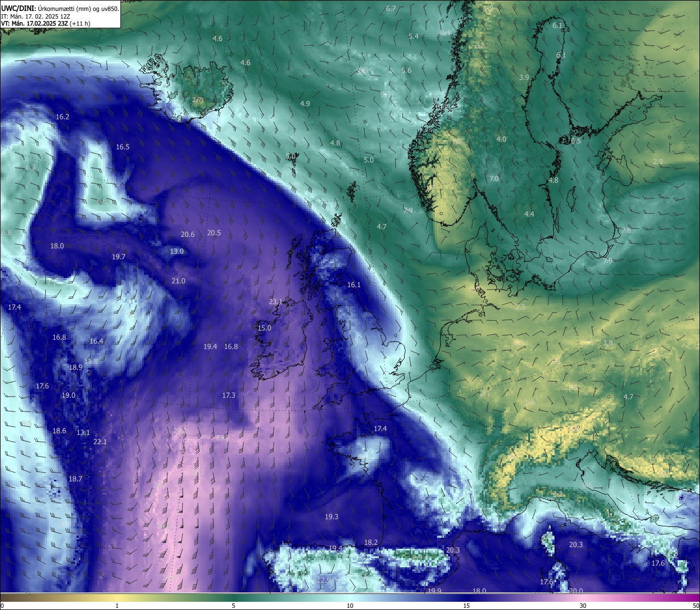
Task: Click the 7.8 value over the Baltics
Action: pos(626,230)
